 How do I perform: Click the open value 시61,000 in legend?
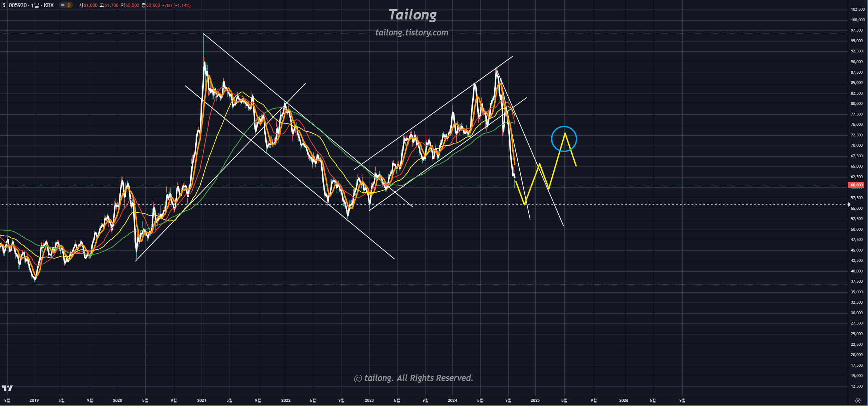[x=88, y=5]
